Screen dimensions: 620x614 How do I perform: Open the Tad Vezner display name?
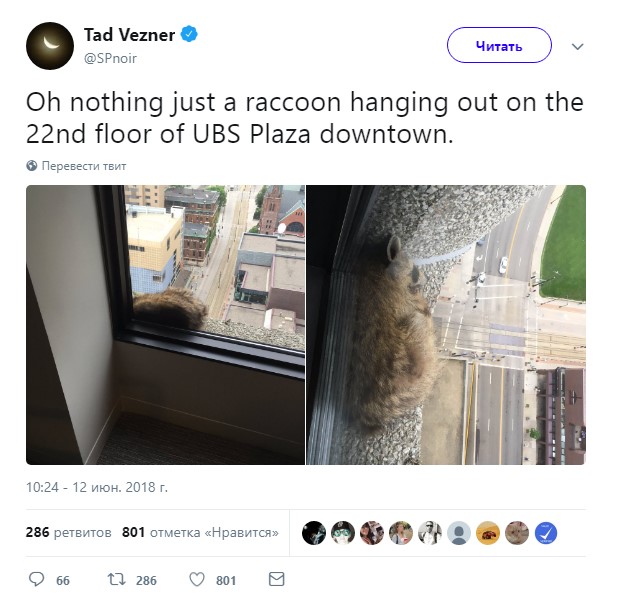coord(129,35)
